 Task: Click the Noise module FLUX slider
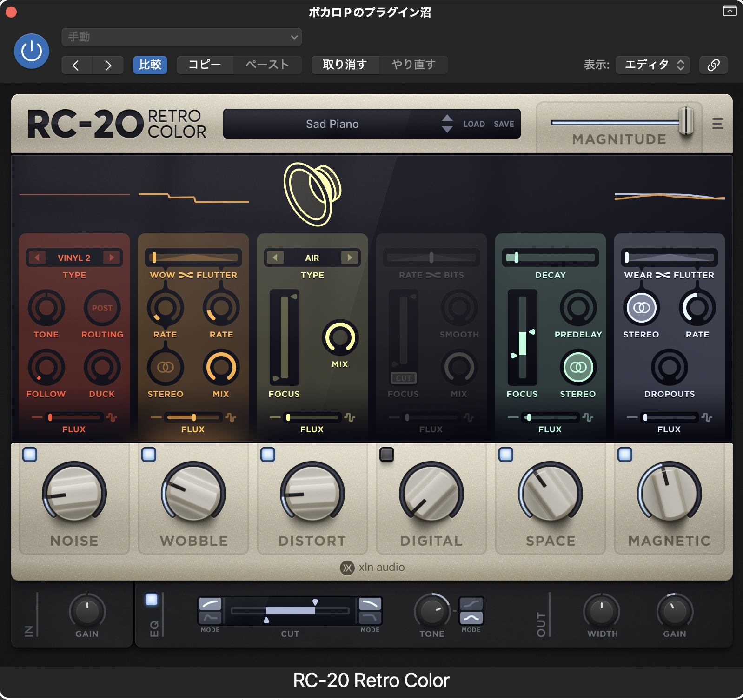click(x=73, y=417)
